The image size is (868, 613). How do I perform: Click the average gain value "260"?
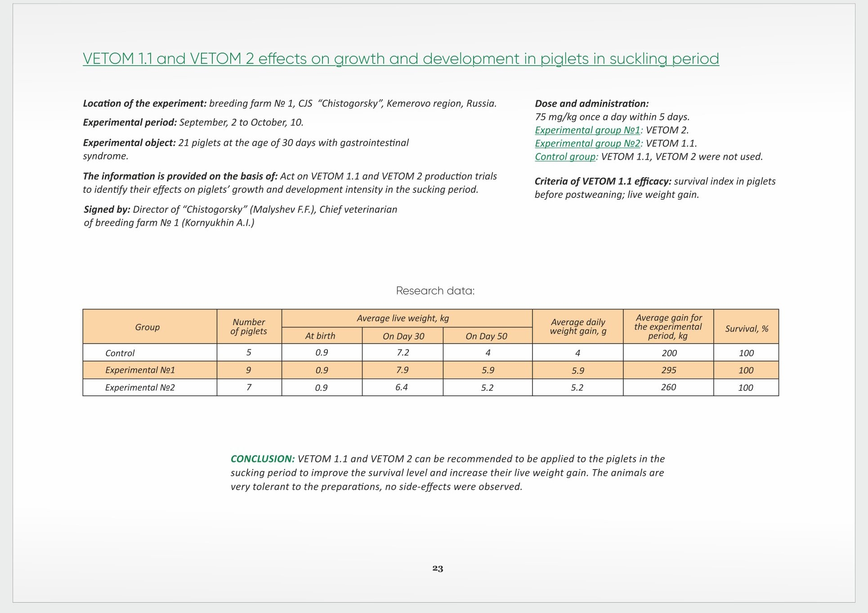tap(669, 387)
